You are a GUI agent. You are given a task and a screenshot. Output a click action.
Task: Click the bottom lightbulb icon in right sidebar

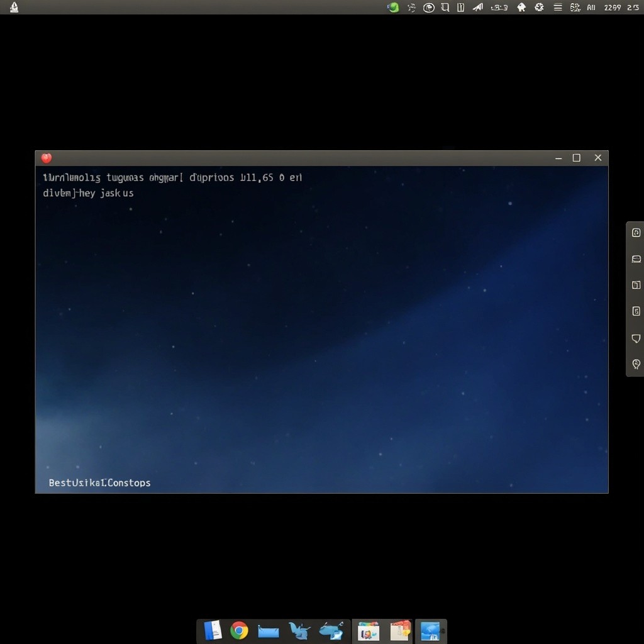tap(636, 364)
